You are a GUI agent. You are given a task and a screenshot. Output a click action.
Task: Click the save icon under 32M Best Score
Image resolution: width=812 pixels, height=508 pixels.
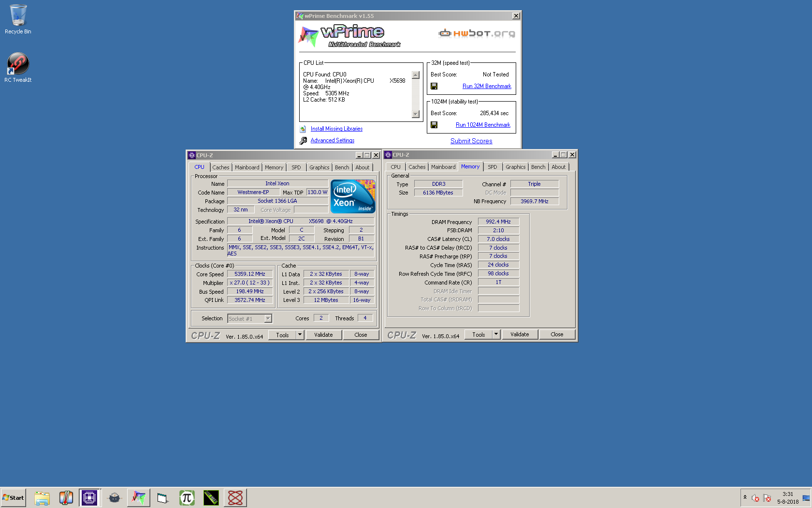[x=434, y=86]
